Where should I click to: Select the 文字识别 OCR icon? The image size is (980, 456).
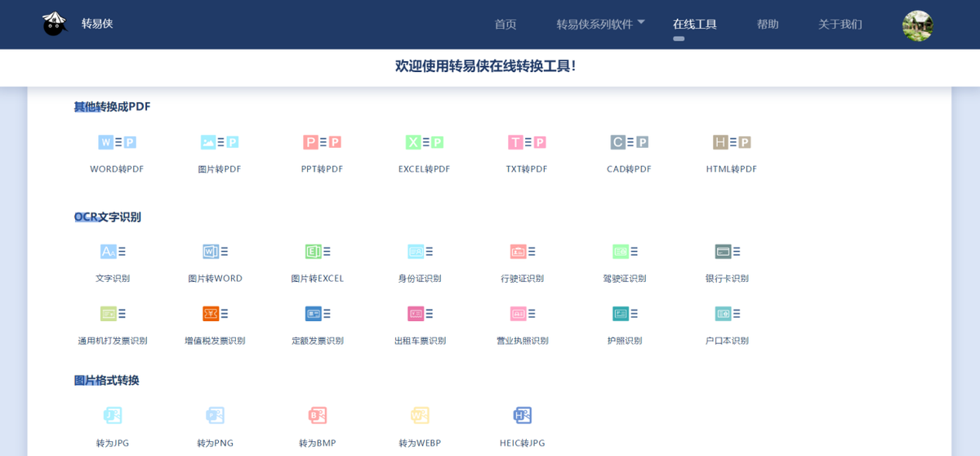point(113,252)
